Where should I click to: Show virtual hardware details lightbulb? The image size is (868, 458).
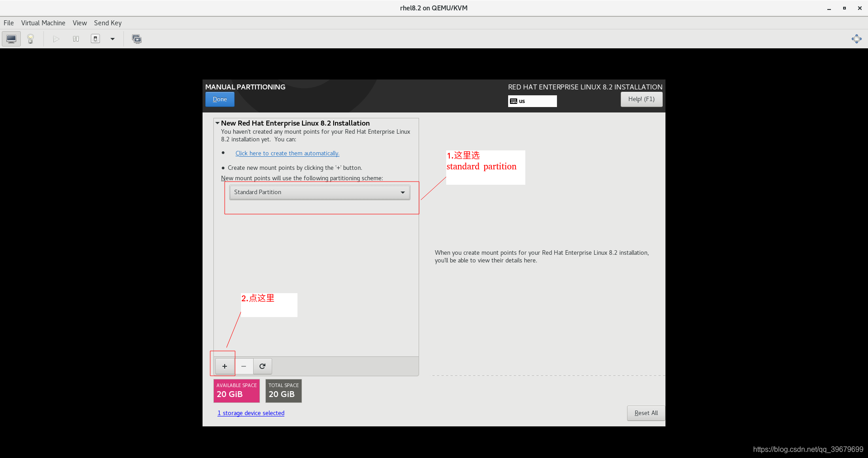[x=31, y=39]
